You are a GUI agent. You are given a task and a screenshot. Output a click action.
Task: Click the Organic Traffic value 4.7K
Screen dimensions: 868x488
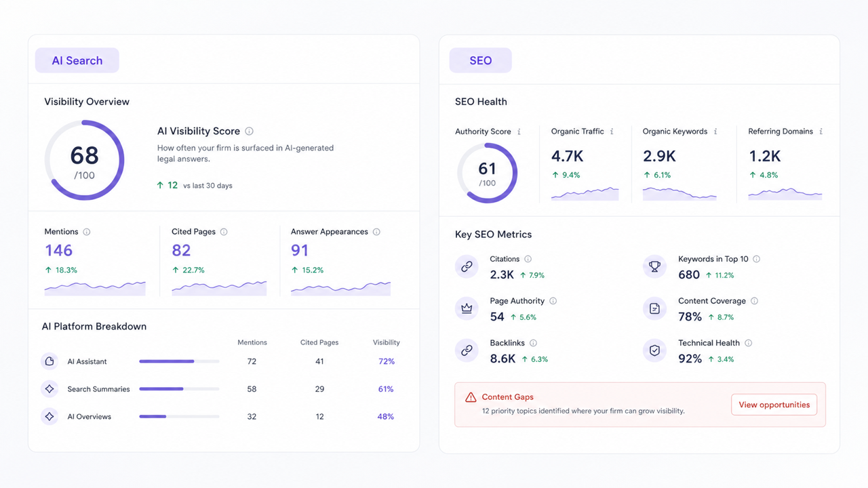tap(567, 156)
